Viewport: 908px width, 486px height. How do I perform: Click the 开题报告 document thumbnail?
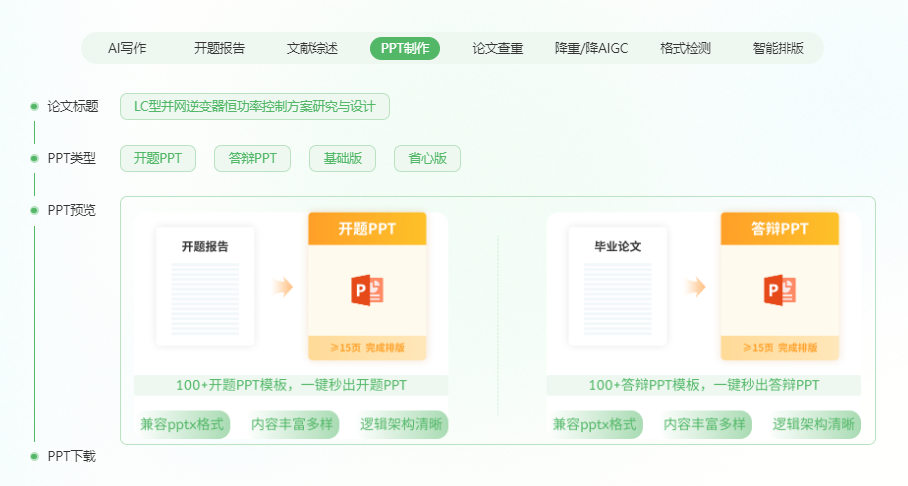coord(205,286)
